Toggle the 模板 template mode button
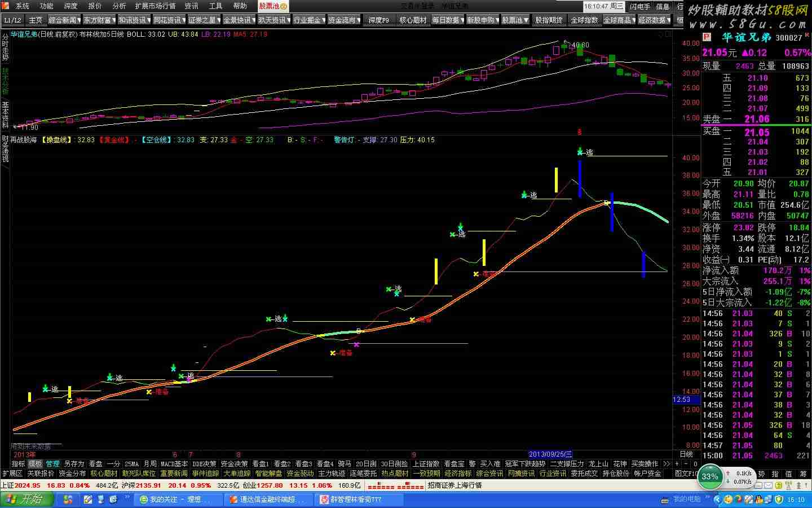The width and height of the screenshot is (812, 508). tap(35, 464)
